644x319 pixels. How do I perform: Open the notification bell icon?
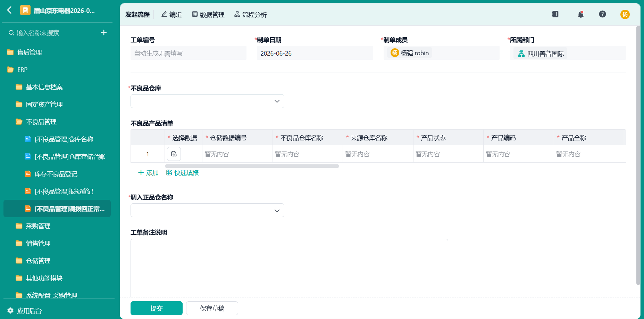pyautogui.click(x=581, y=14)
